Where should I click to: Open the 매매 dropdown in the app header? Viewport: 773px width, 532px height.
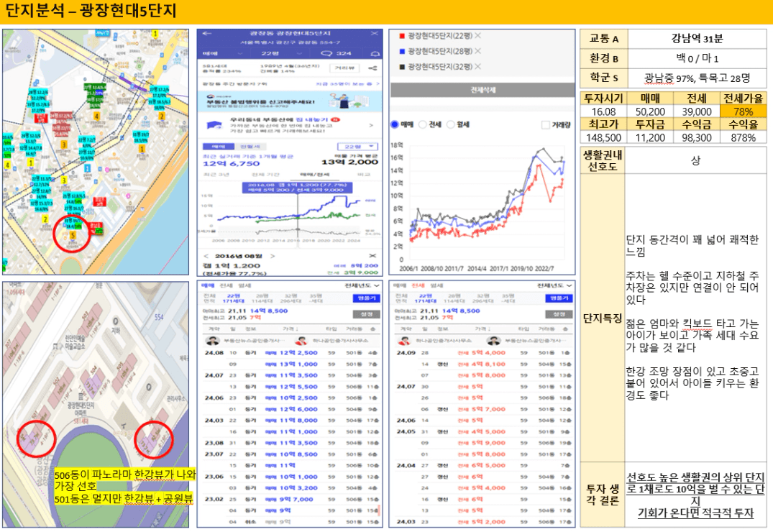pos(224,53)
